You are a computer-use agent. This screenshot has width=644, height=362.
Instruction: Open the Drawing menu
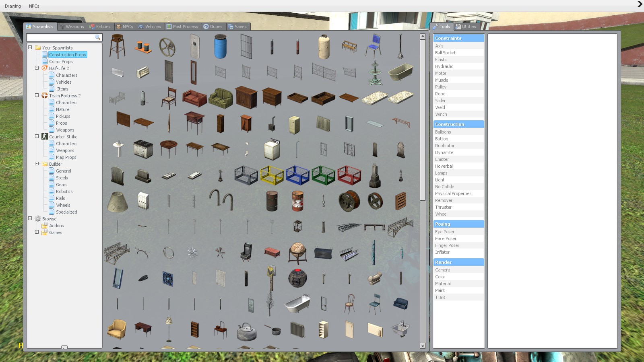(13, 6)
